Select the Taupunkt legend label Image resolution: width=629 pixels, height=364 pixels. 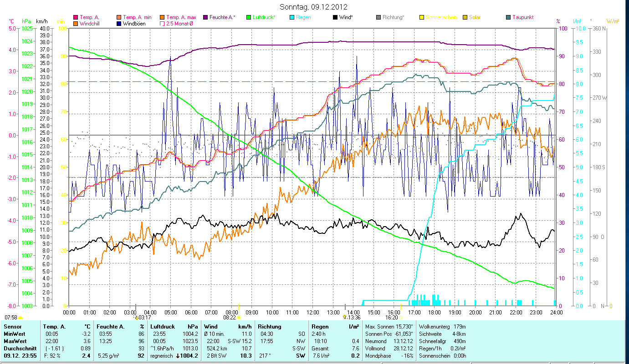pos(523,17)
